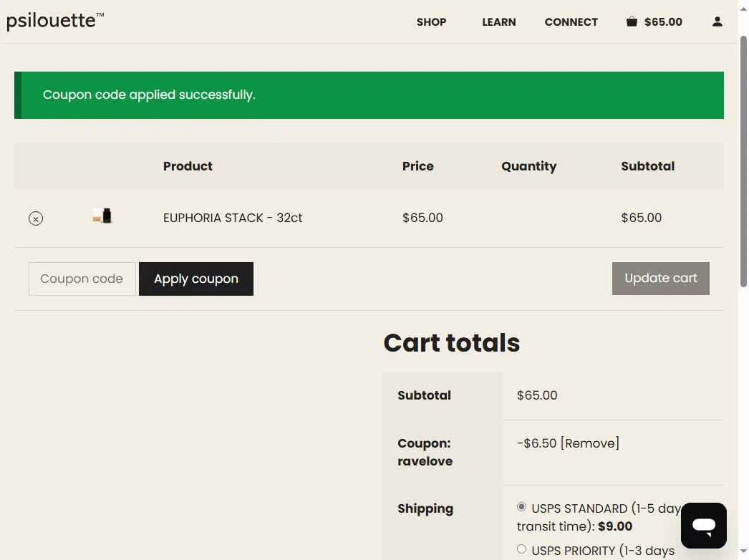Remove EUPHORIA STACK item from cart

[36, 218]
